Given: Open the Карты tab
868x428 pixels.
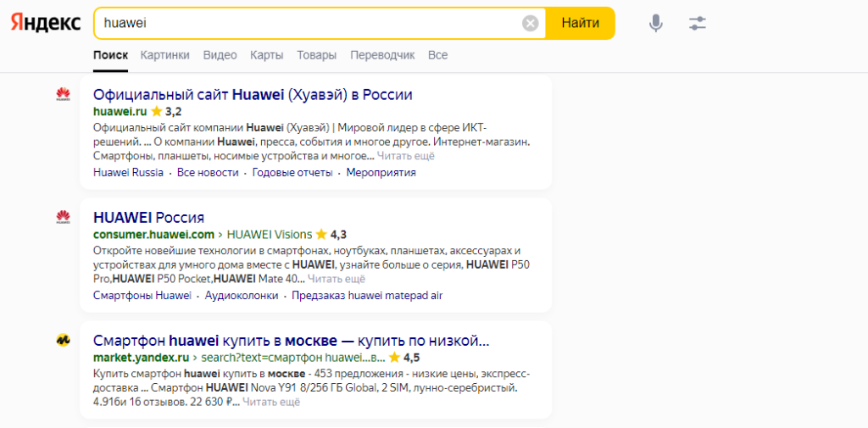Looking at the screenshot, I should (x=267, y=55).
